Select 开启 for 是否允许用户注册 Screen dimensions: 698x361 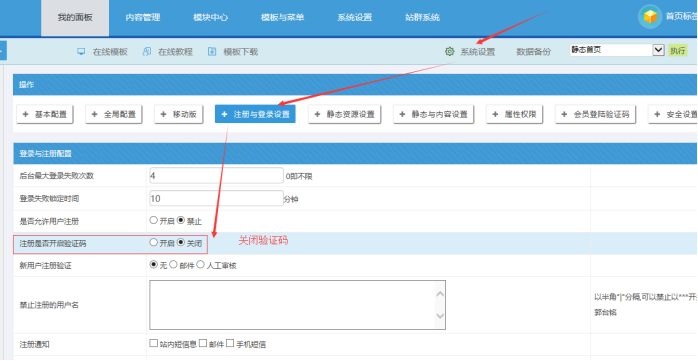click(x=154, y=219)
